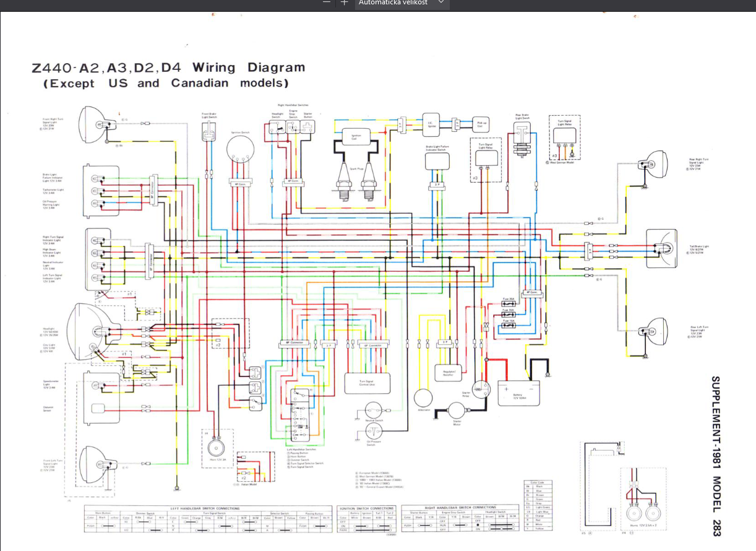
Task: Click the Ignition Coil box in diagram
Action: 356,136
